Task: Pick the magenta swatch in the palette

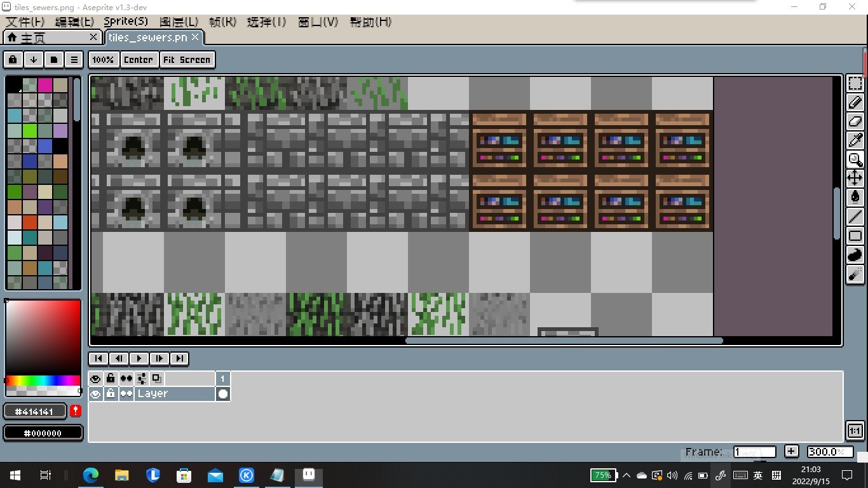Action: (45, 85)
